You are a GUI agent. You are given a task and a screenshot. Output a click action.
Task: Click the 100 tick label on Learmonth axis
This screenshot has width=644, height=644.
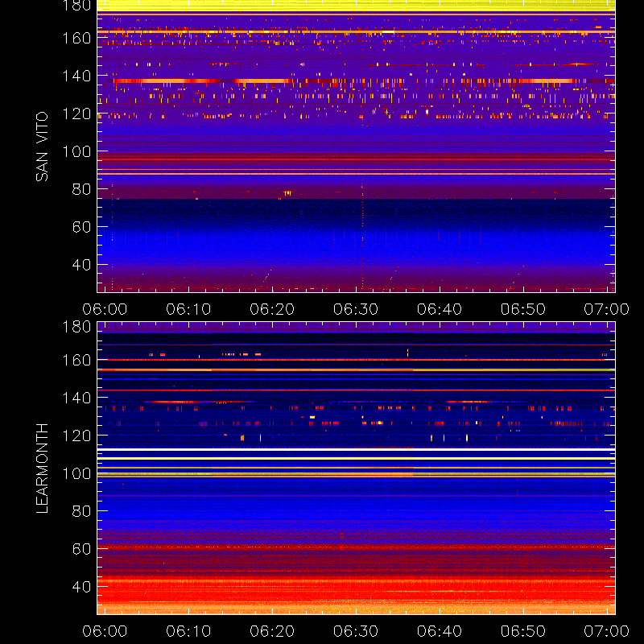pos(76,473)
